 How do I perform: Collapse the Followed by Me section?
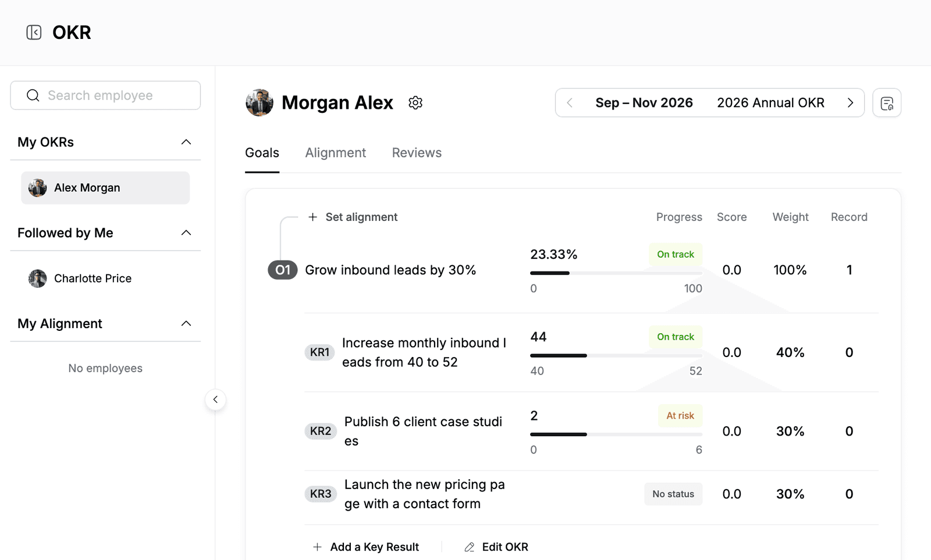tap(186, 233)
